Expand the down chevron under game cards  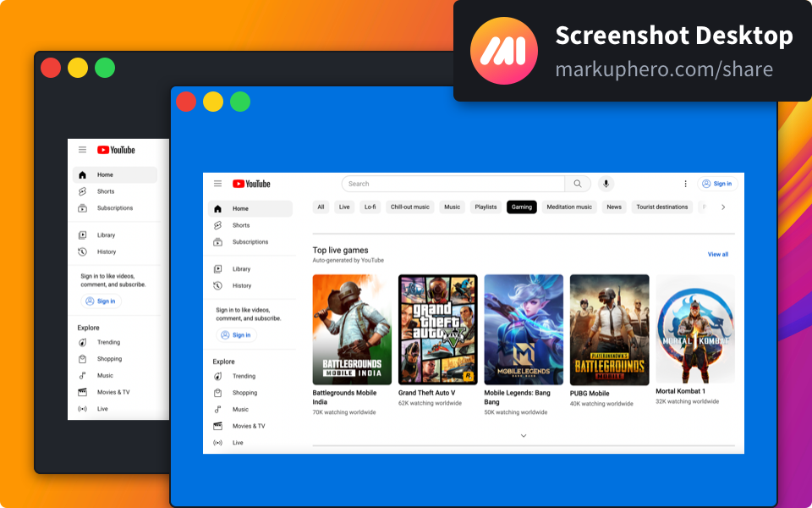524,436
